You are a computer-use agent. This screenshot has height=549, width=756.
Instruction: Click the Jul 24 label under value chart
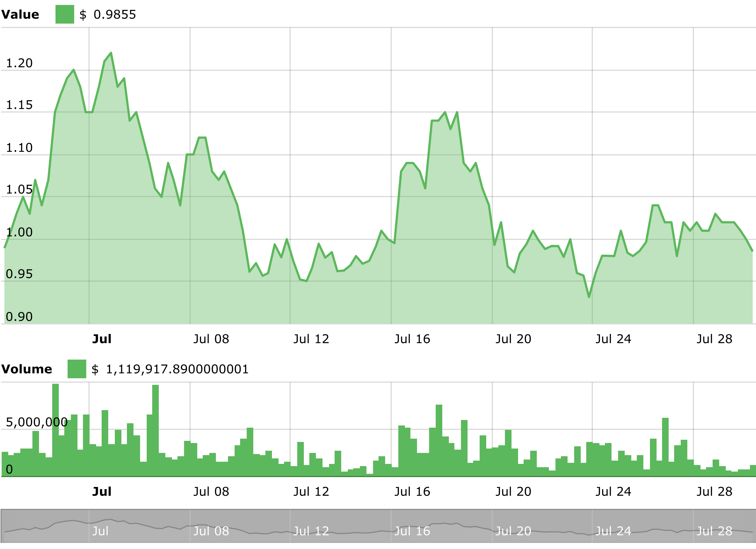click(613, 339)
